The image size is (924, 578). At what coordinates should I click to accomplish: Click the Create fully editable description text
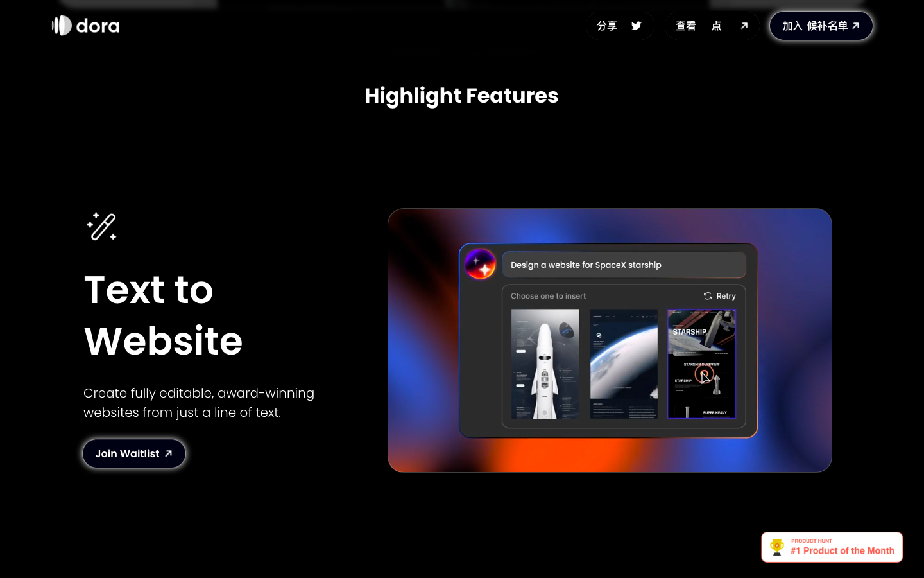[x=199, y=403]
